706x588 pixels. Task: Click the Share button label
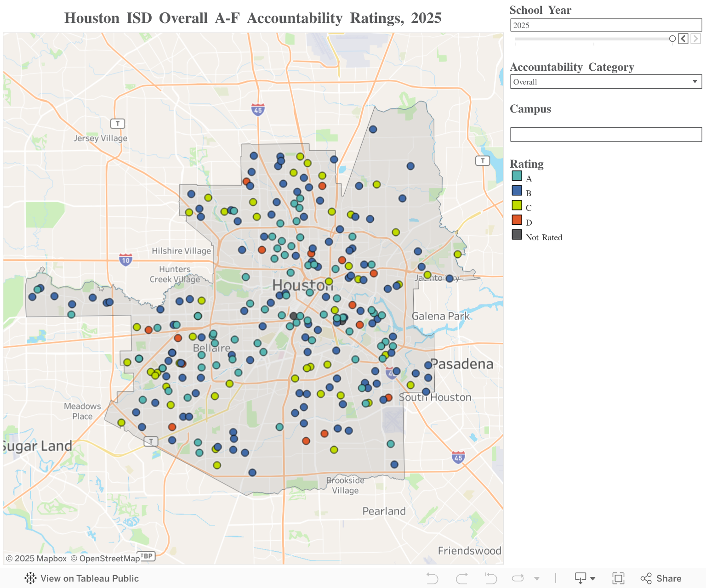[x=669, y=578]
